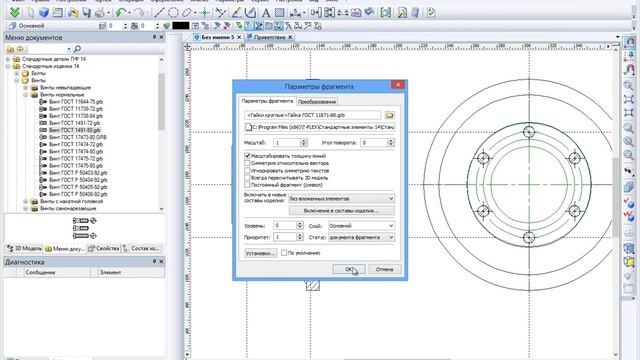The width and height of the screenshot is (640, 360).
Task: Collapse the Винты нормальные folder
Action: 26,95
